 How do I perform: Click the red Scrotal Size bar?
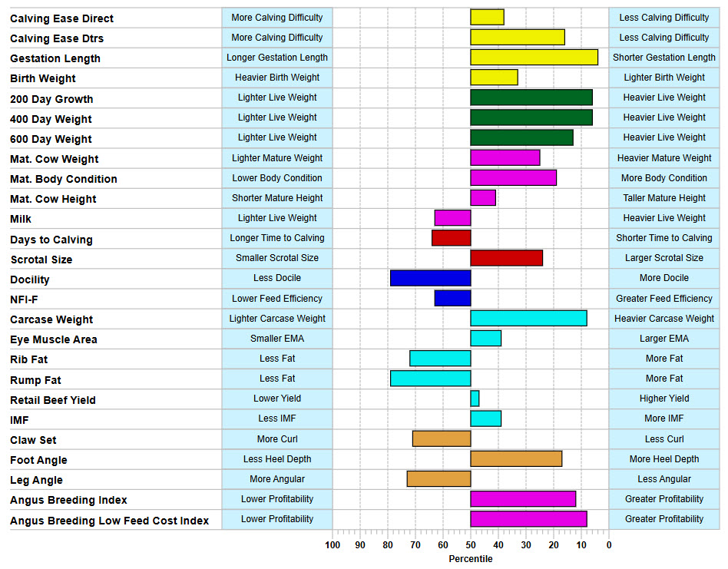pyautogui.click(x=506, y=258)
